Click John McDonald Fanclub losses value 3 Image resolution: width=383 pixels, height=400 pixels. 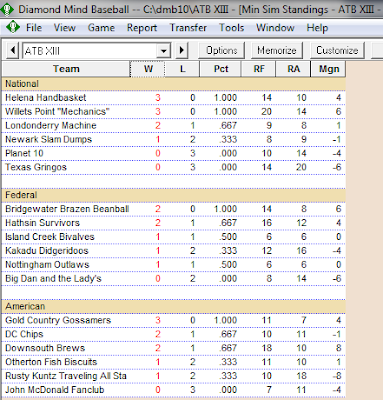pyautogui.click(x=192, y=390)
